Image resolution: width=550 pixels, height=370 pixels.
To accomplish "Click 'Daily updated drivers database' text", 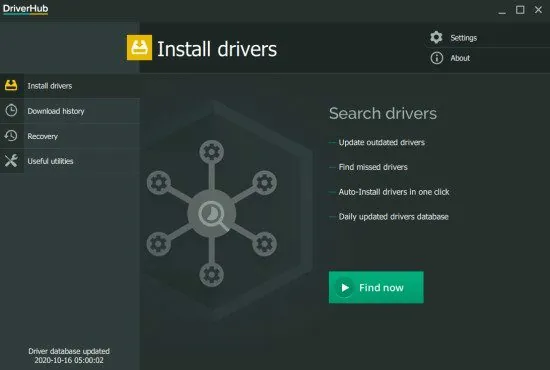I will 394,217.
